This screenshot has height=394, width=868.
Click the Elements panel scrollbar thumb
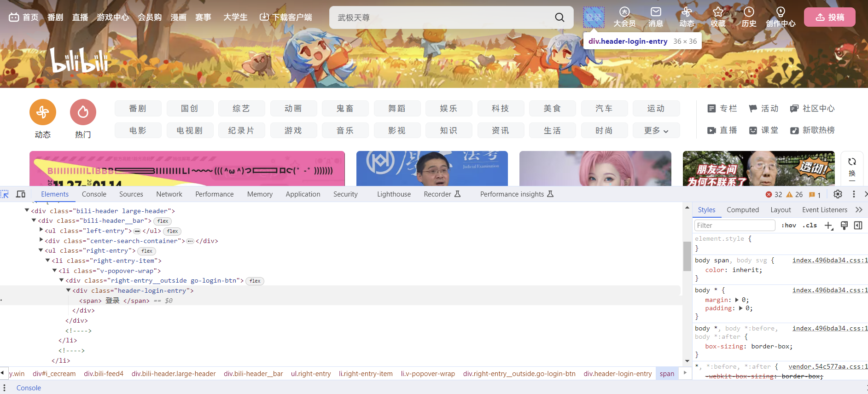coord(687,255)
